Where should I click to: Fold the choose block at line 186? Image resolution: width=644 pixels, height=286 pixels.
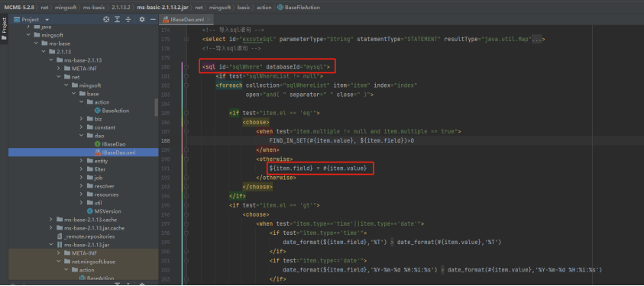coord(187,122)
